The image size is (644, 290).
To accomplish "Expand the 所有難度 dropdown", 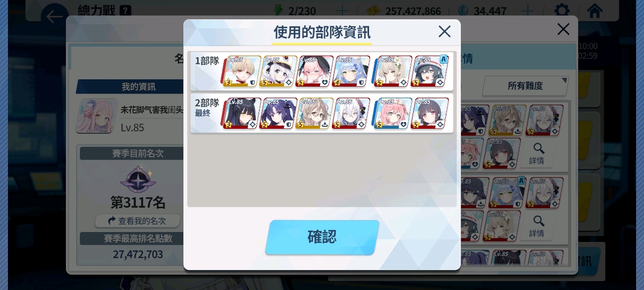I will [x=525, y=86].
